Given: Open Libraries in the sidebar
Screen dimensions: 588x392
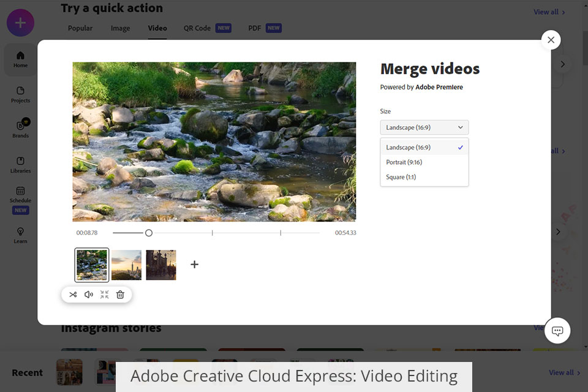Looking at the screenshot, I should tap(20, 165).
